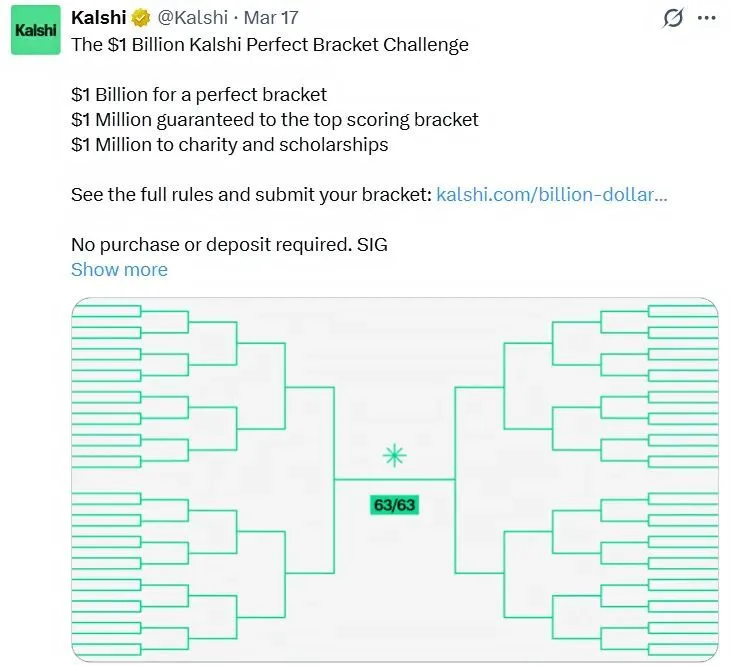Image resolution: width=731 pixels, height=666 pixels.
Task: Expand the post with Show more
Action: point(119,270)
